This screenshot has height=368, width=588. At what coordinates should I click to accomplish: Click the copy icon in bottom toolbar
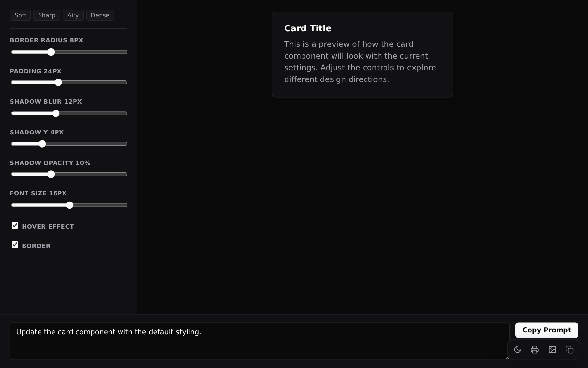pos(570,350)
